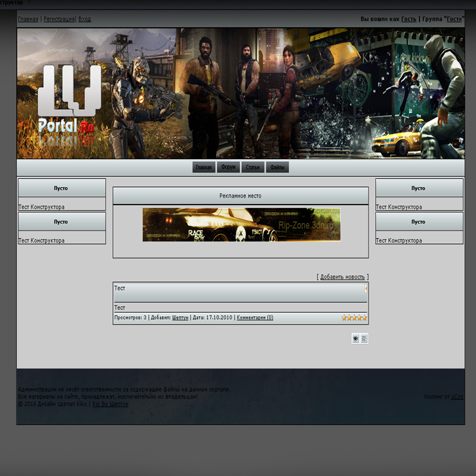Open the Комментарии (0) link

click(x=255, y=318)
